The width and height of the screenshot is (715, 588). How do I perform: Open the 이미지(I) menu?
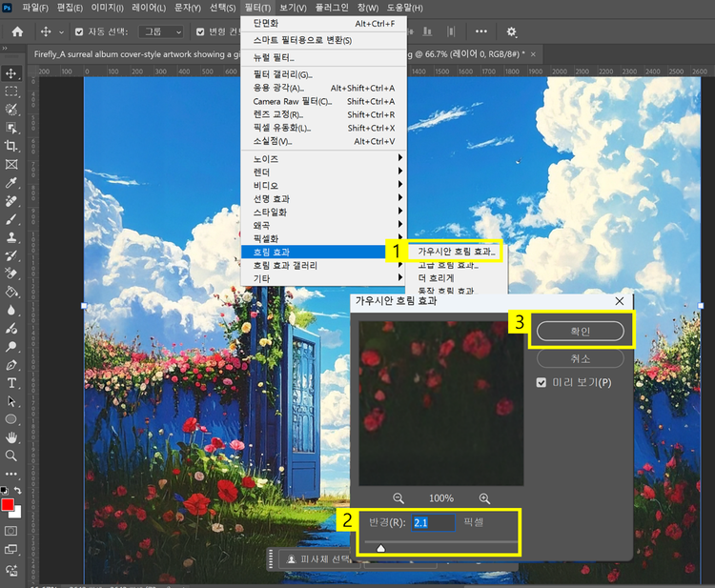tap(107, 8)
